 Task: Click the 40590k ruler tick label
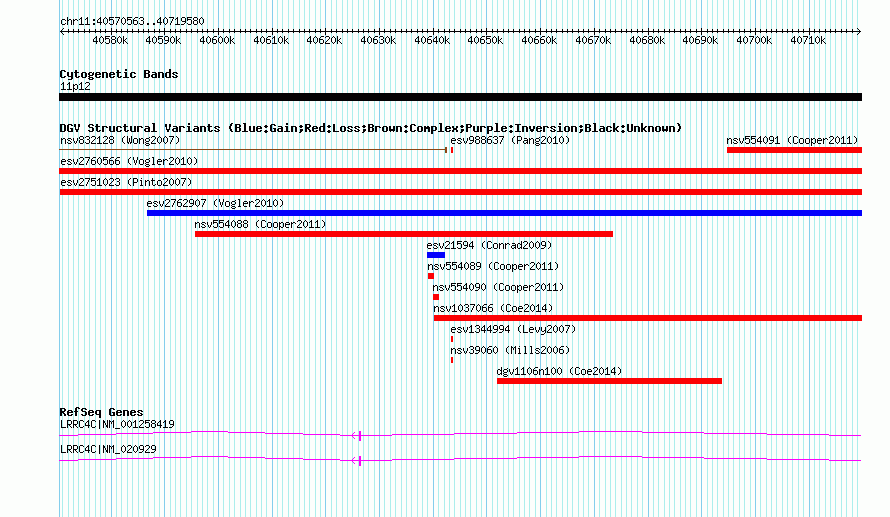(163, 40)
